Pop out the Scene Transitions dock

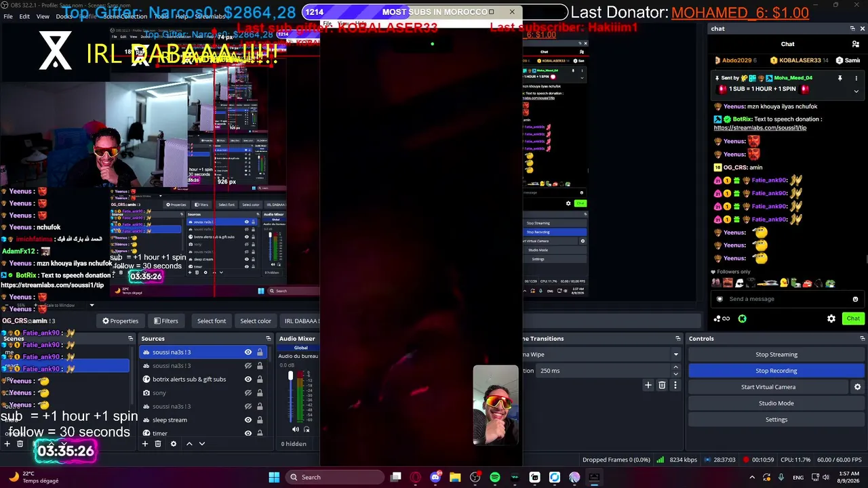pos(677,338)
